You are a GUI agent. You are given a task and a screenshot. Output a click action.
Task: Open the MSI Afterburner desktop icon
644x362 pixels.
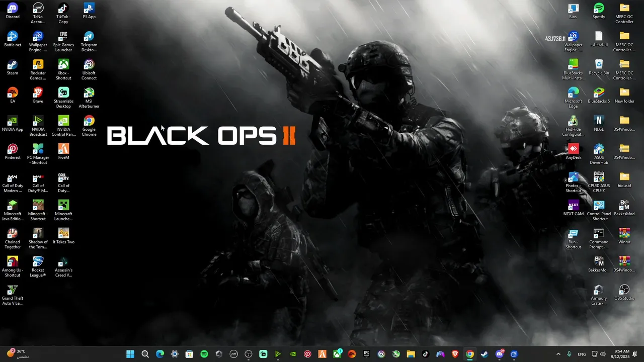point(89,98)
